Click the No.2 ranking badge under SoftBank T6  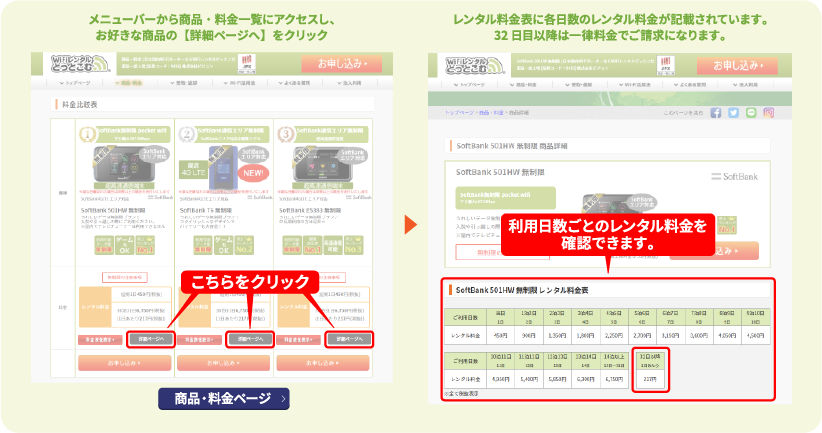pos(244,245)
